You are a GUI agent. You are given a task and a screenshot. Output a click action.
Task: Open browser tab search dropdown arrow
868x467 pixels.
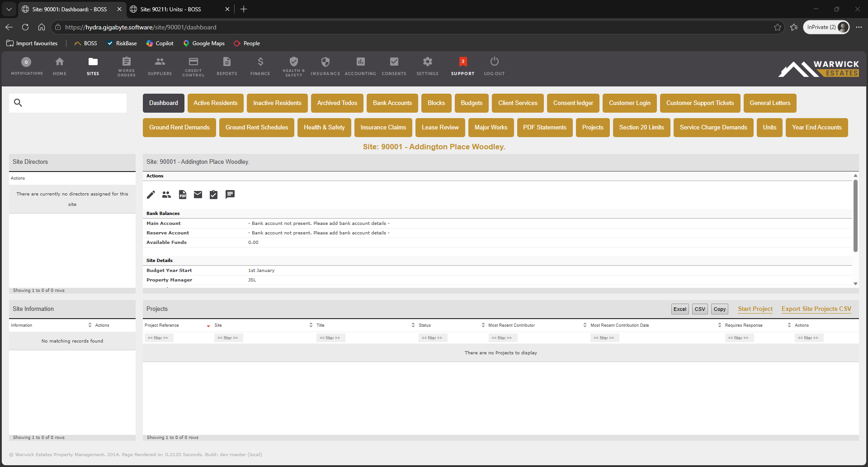point(9,9)
